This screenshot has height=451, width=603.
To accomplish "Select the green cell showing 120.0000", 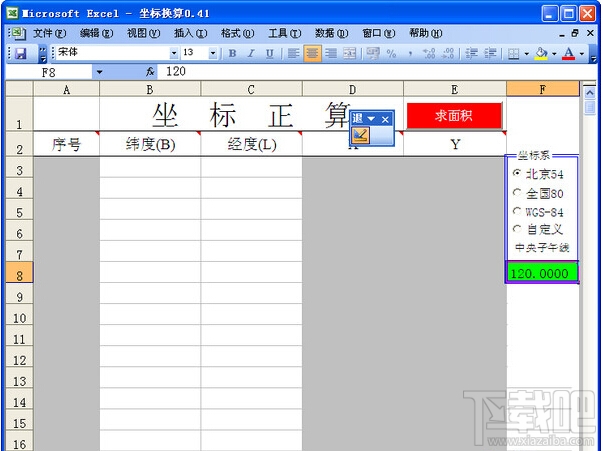I will pos(542,273).
